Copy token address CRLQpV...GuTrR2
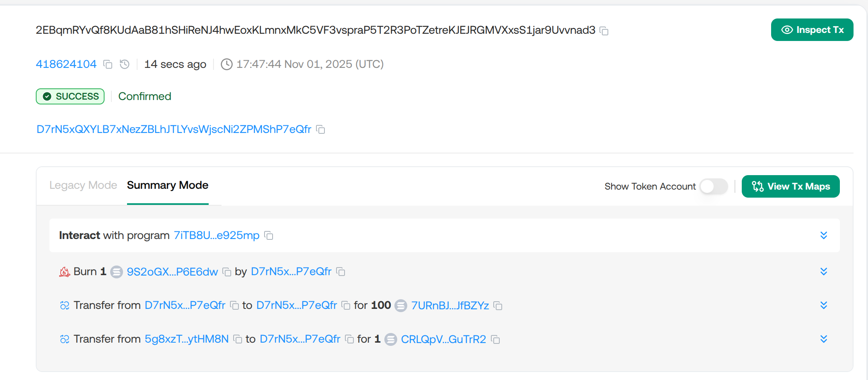Viewport: 868px width, 380px height. pos(496,339)
